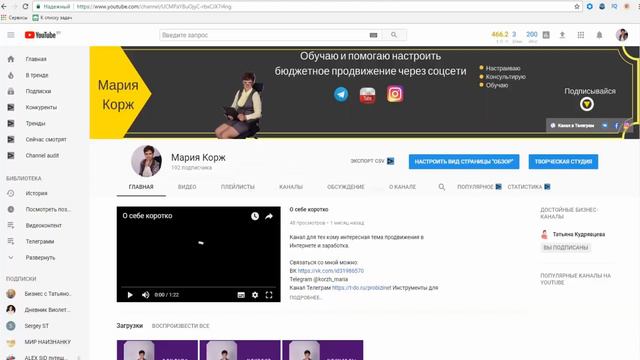Image resolution: width=640 pixels, height=360 pixels.
Task: Click the Telegram icon in the banner
Action: pos(341,94)
